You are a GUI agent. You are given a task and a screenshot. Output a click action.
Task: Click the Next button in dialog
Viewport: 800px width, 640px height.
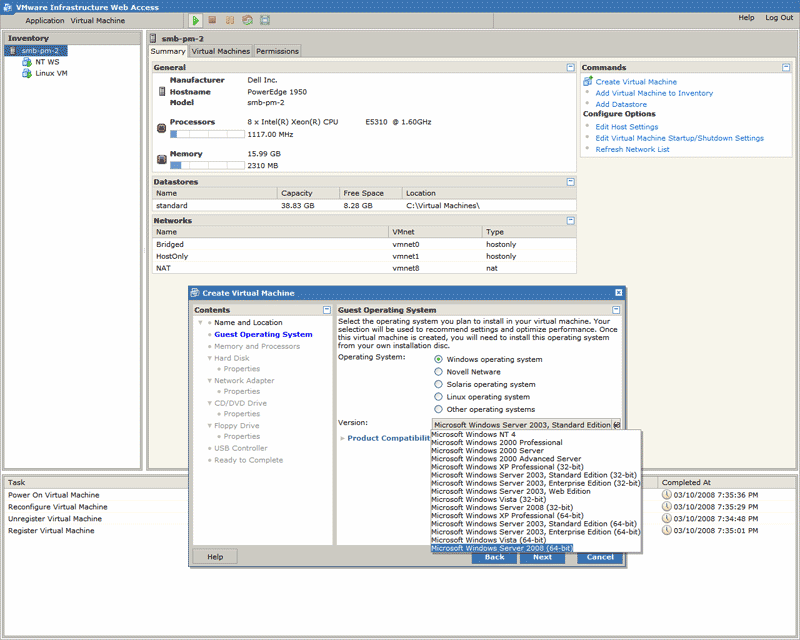(542, 557)
